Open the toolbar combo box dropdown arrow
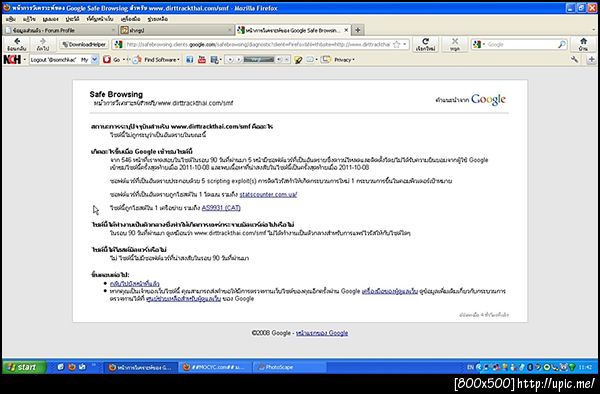Screen dimensions: 600x394 [95, 60]
